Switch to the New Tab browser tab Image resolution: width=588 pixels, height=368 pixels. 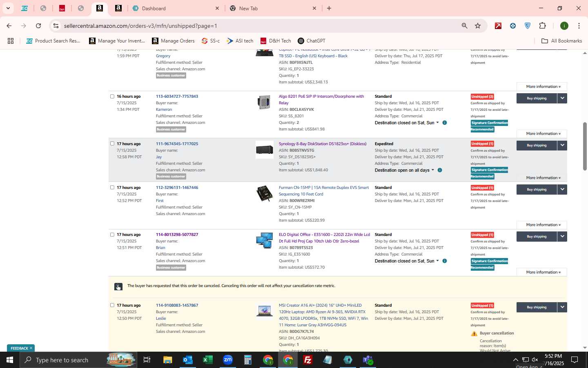(273, 8)
